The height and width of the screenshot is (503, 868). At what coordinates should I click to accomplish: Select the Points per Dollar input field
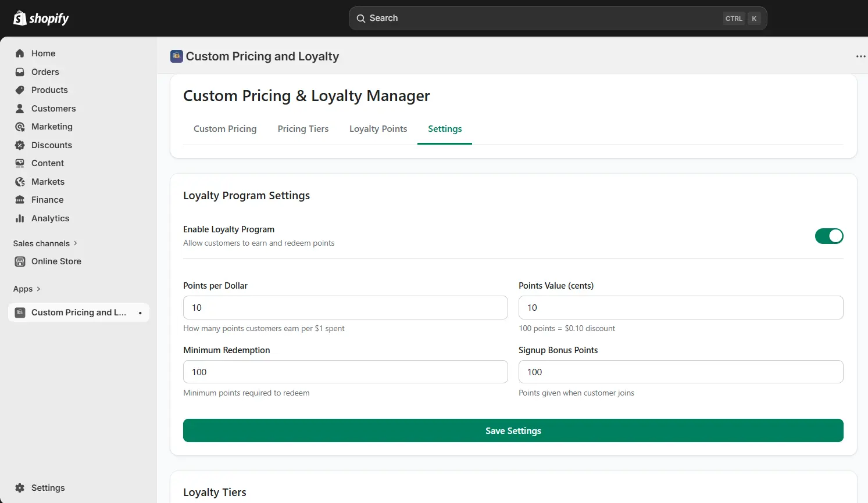pyautogui.click(x=345, y=307)
